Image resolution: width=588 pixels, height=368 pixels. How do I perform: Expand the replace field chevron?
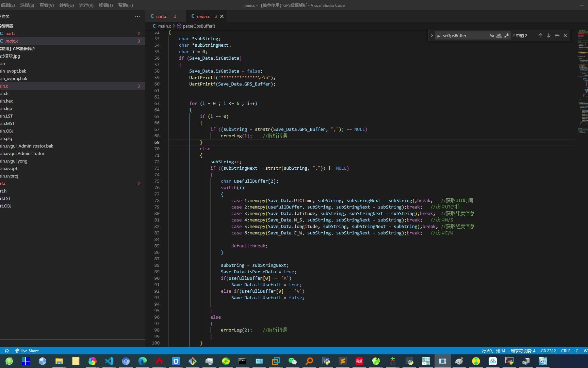(432, 35)
